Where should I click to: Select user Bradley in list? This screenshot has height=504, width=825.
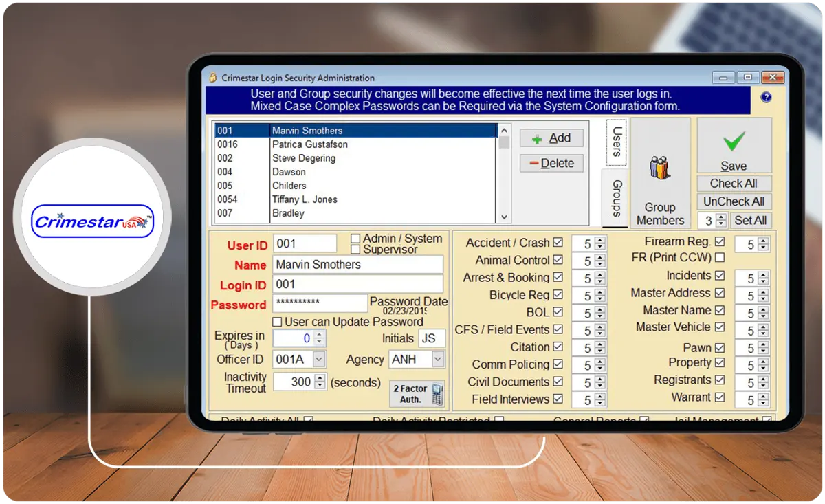(355, 213)
